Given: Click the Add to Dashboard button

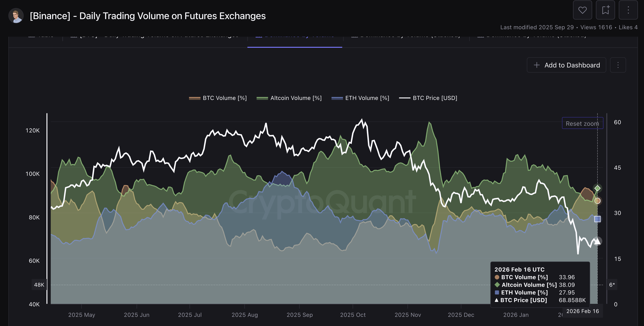Looking at the screenshot, I should [x=566, y=65].
